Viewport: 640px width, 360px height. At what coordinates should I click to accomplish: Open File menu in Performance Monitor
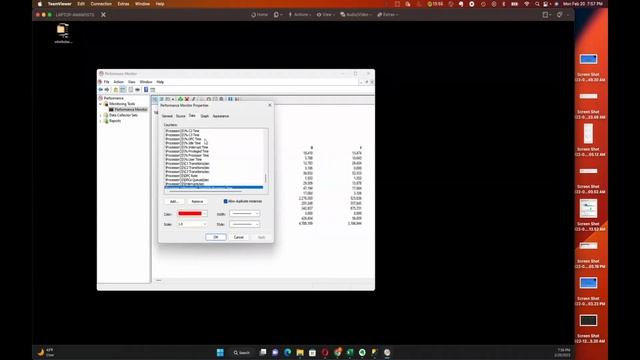pos(107,82)
